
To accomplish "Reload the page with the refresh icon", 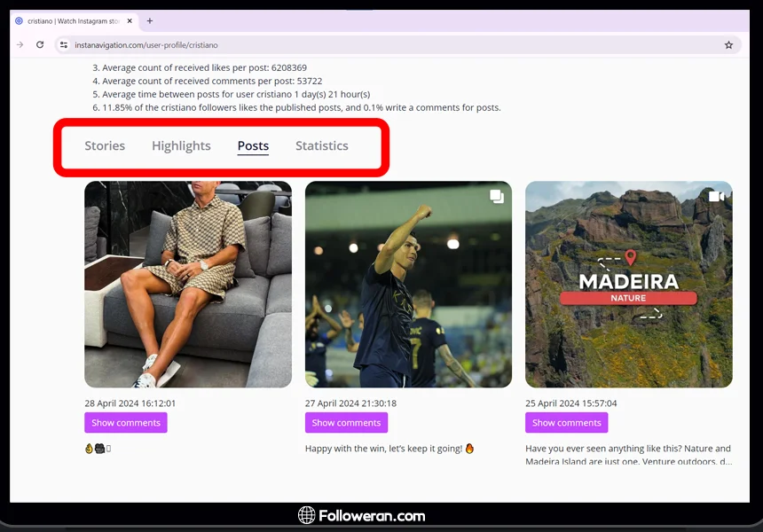I will (40, 44).
